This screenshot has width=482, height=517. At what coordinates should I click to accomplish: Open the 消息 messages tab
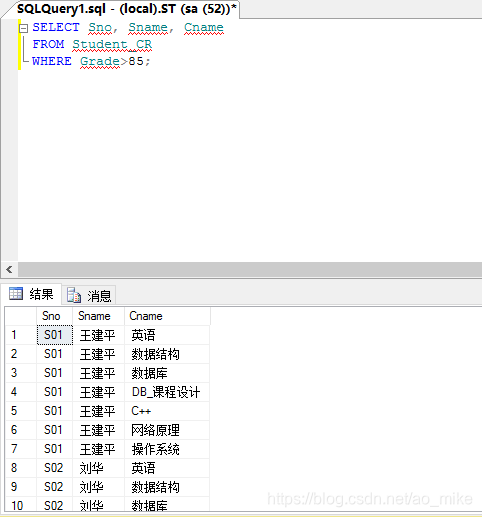click(x=89, y=295)
